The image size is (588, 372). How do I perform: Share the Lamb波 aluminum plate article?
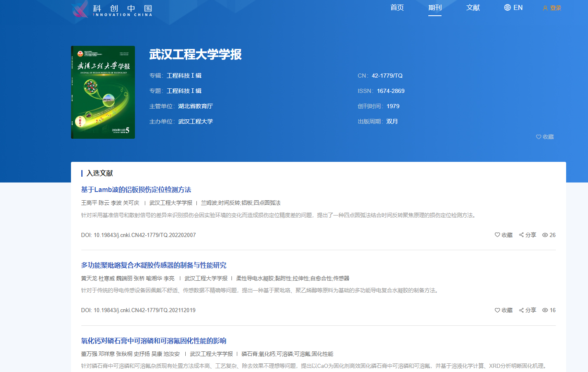(527, 235)
